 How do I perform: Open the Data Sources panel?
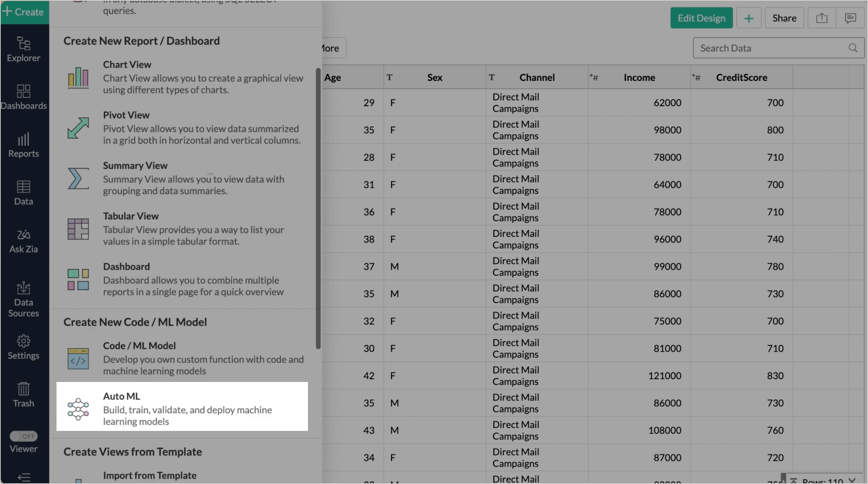pyautogui.click(x=23, y=299)
